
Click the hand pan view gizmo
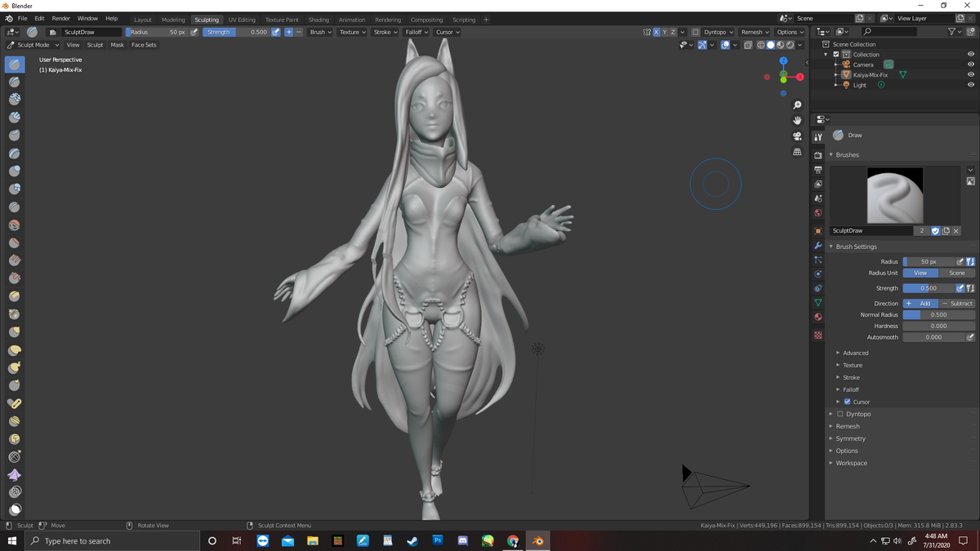797,121
